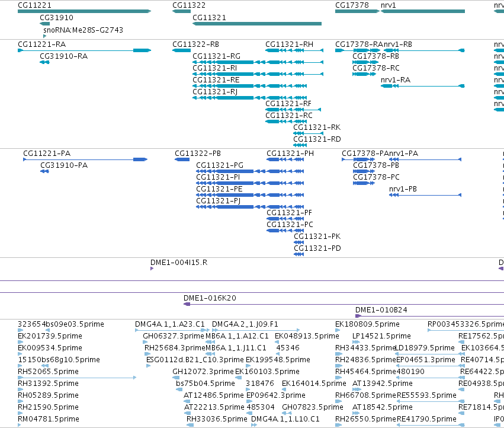Screen dimensions: 504x428
Task: Select the CG11321 gene bar
Action: pos(257,24)
